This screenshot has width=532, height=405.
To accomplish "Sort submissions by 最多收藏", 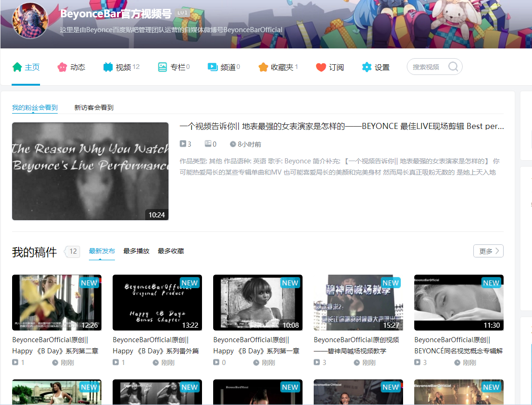I will pos(171,251).
